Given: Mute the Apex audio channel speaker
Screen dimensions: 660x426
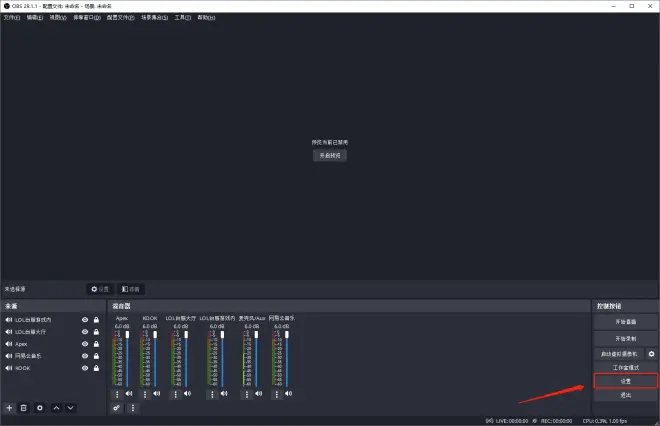Looking at the screenshot, I should (128, 394).
